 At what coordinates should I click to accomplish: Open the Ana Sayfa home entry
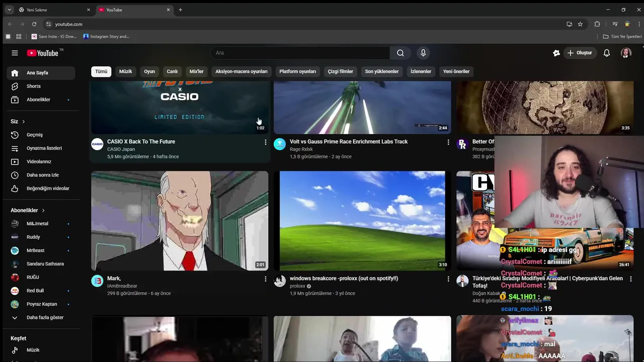point(41,73)
